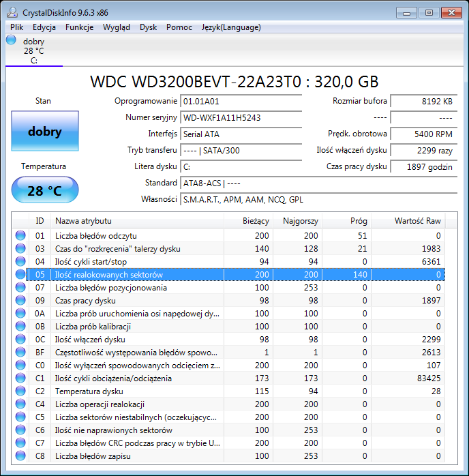Click the Interfejs field Serial ATA
Viewport: 469px width, 476px height.
[x=241, y=134]
